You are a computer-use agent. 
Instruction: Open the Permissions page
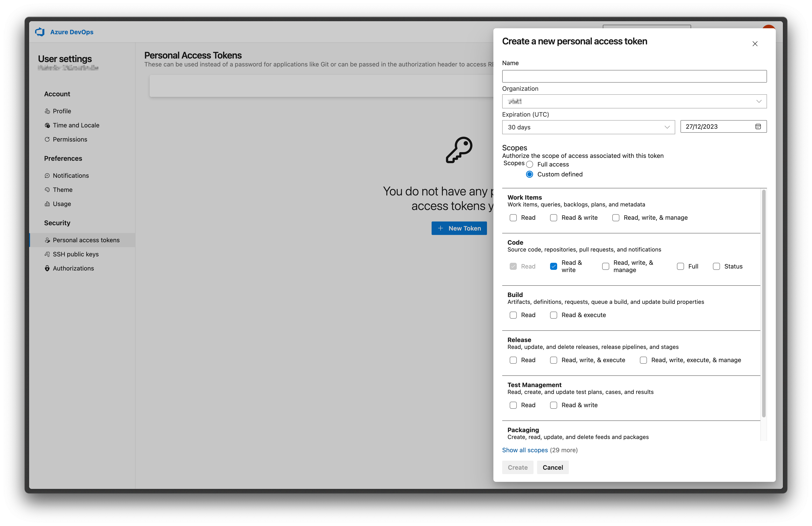[83, 139]
